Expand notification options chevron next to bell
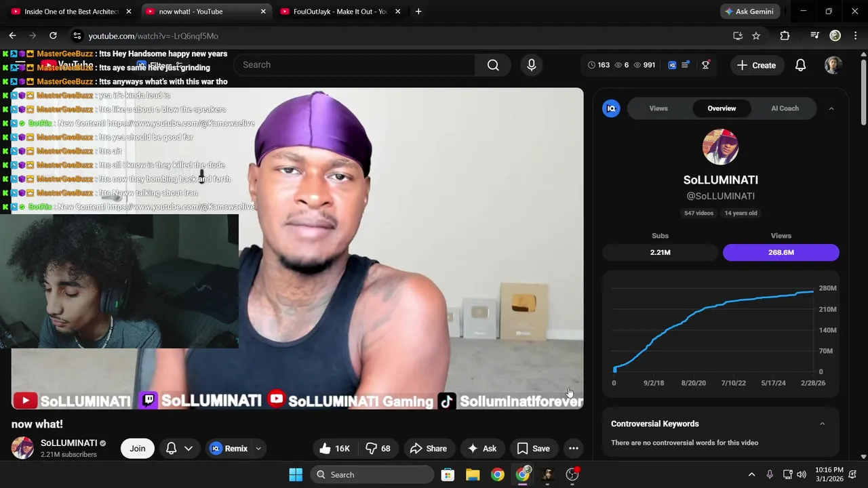Viewport: 868px width, 488px height. [x=189, y=449]
